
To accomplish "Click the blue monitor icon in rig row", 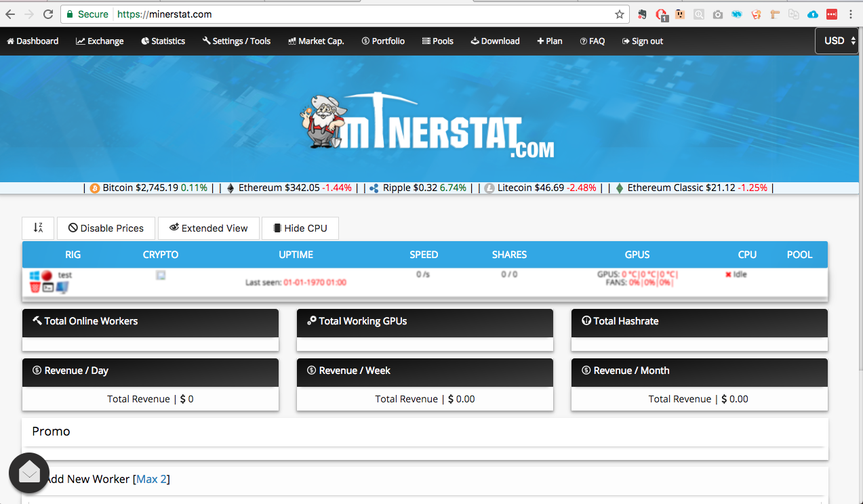I will [62, 287].
